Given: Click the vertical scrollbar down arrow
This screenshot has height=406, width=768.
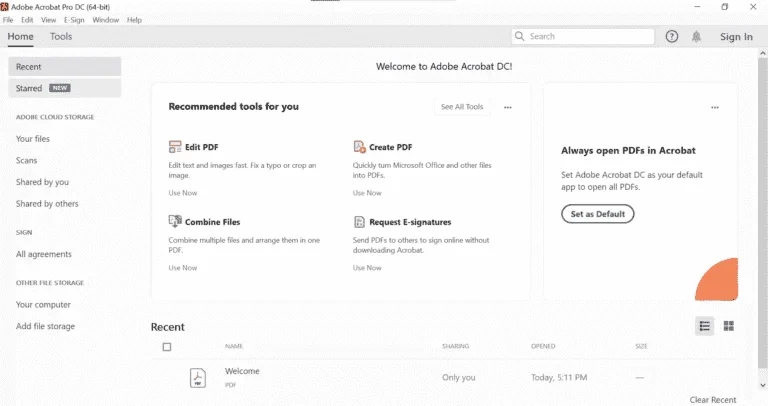Looking at the screenshot, I should [x=763, y=386].
